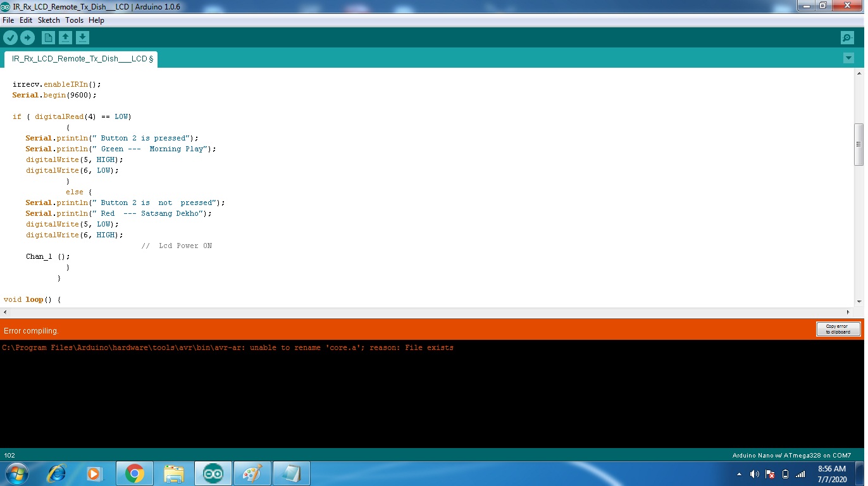The width and height of the screenshot is (868, 486).
Task: Click the 'Serial.begin(9600);' code line
Action: (x=54, y=95)
